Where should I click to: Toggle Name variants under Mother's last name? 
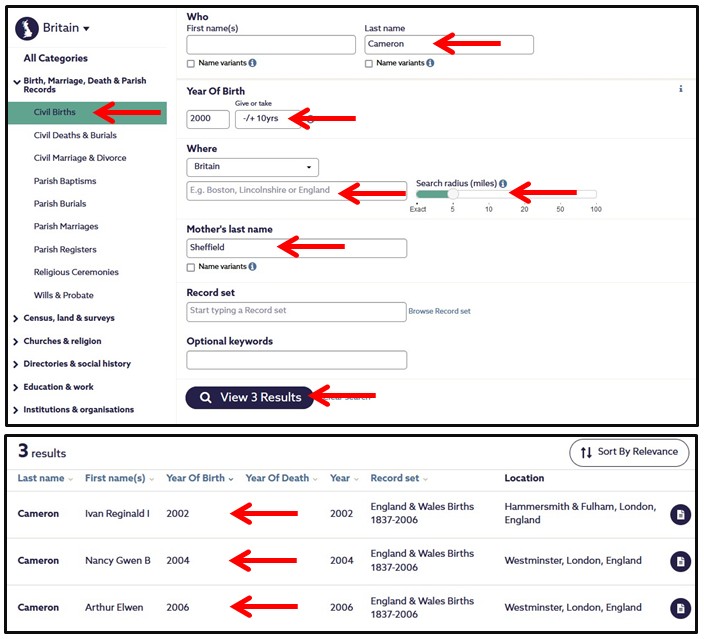[191, 267]
